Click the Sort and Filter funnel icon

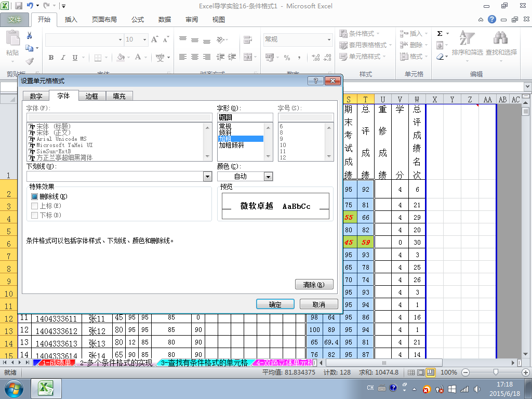coord(467,38)
